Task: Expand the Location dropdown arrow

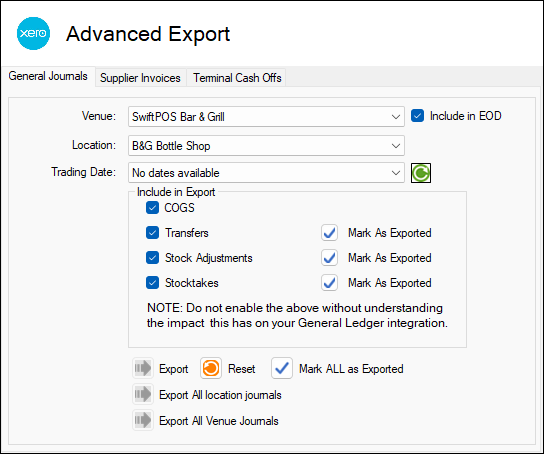Action: 396,146
